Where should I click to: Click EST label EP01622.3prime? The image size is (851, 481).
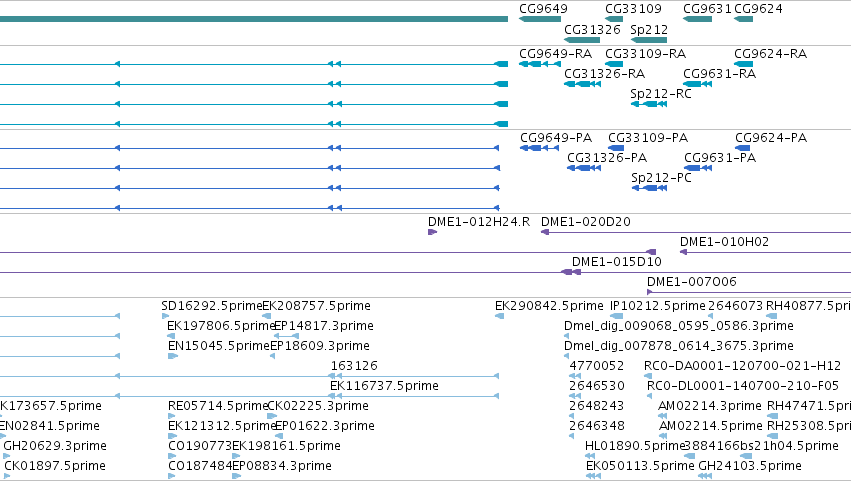[325, 426]
